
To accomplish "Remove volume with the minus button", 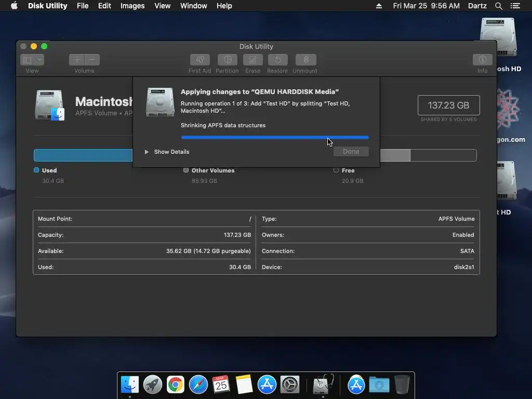I will (x=92, y=60).
